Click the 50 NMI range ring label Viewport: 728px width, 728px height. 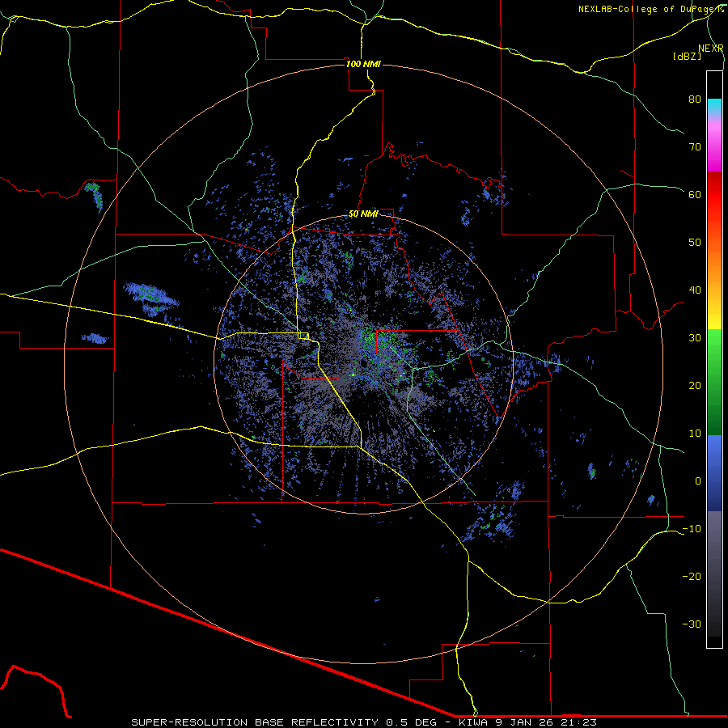pyautogui.click(x=363, y=214)
